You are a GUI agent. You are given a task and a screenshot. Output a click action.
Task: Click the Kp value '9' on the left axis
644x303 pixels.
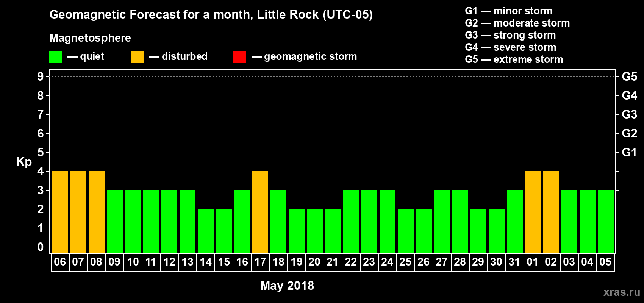coord(41,77)
